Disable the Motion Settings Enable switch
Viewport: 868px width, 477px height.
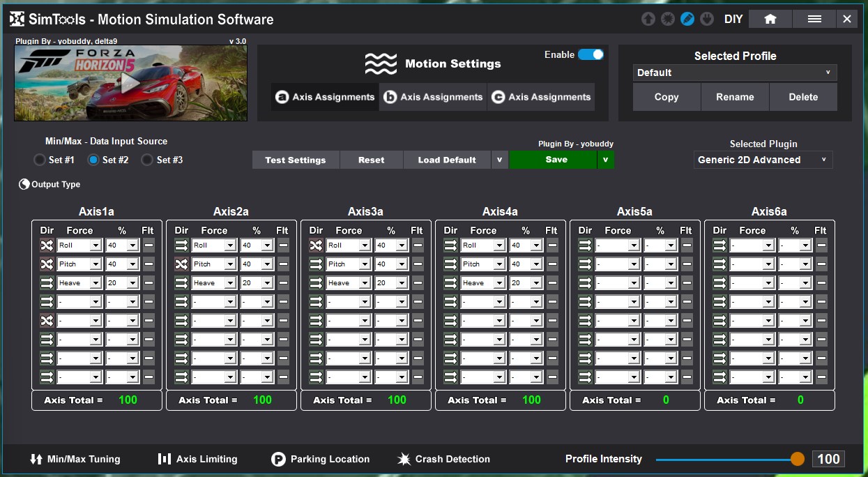[591, 54]
